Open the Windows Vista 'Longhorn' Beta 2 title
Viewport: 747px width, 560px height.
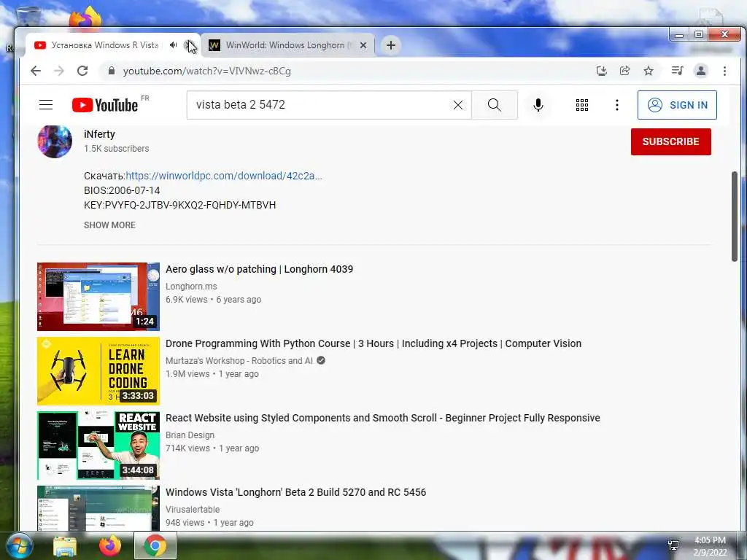[296, 492]
